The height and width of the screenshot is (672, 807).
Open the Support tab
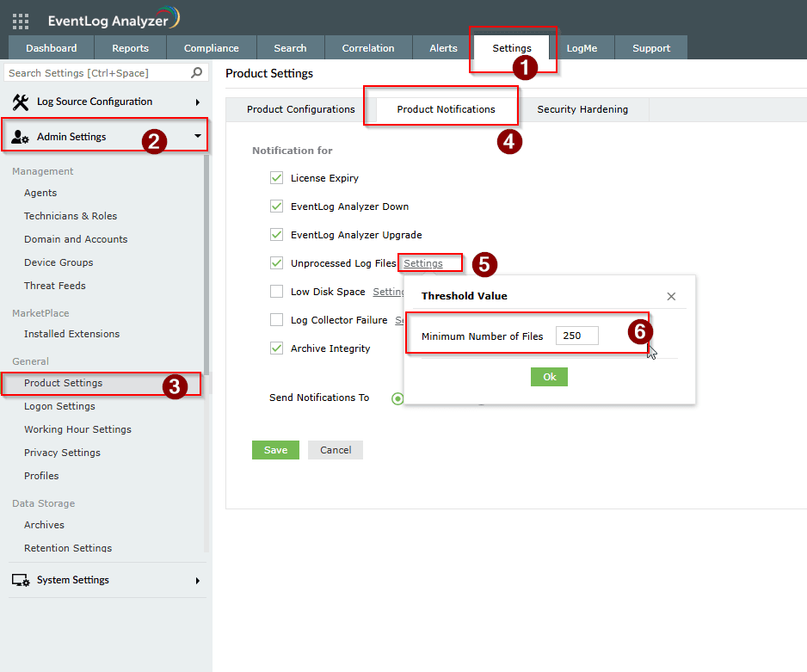[x=651, y=48]
